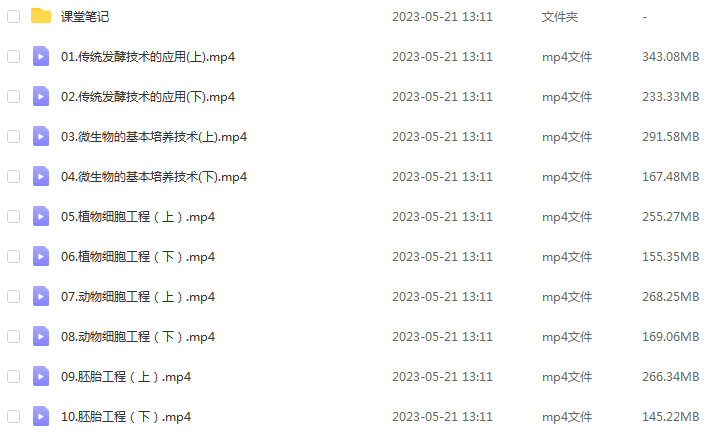Open the file name 08.动物细胞工程（下）.mp4
706x436 pixels.
pos(138,336)
